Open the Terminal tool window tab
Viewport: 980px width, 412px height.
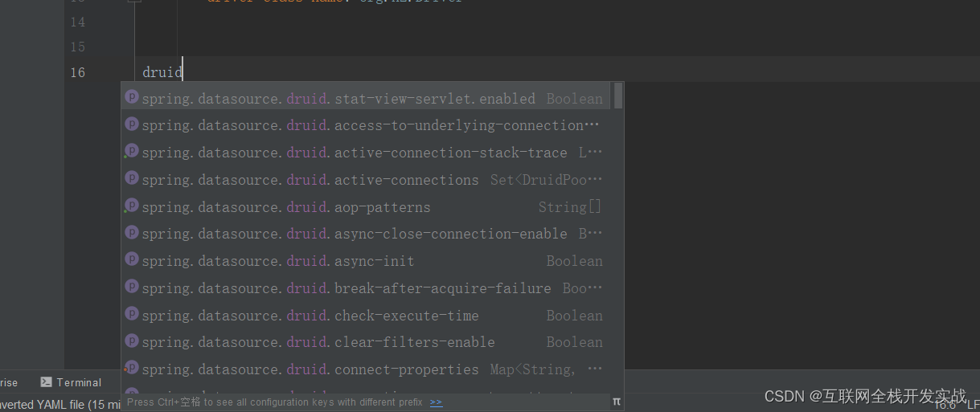coord(71,382)
